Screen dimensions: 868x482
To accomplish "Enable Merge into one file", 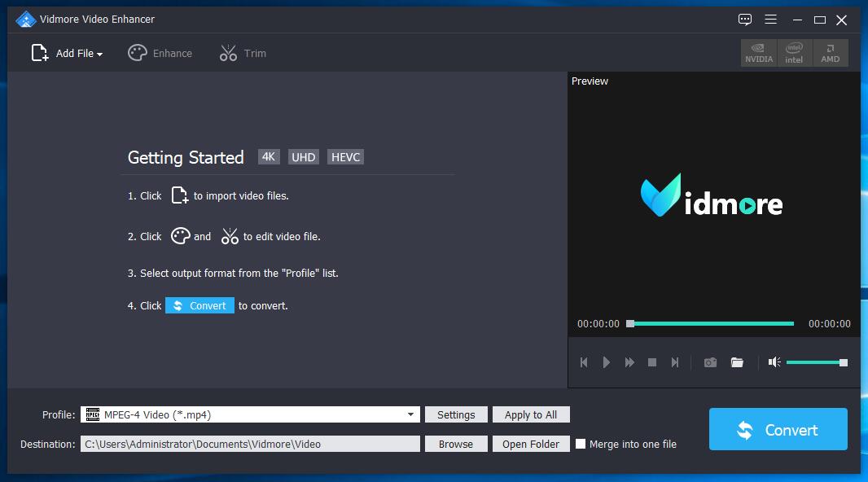I will click(x=580, y=444).
